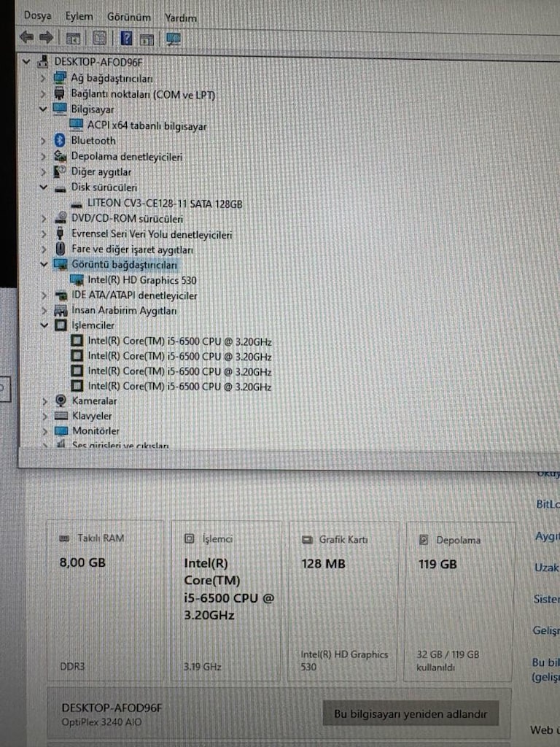The width and height of the screenshot is (560, 747).
Task: Click the DVD/CD-ROM sürücüleri disc icon
Action: tap(61, 218)
